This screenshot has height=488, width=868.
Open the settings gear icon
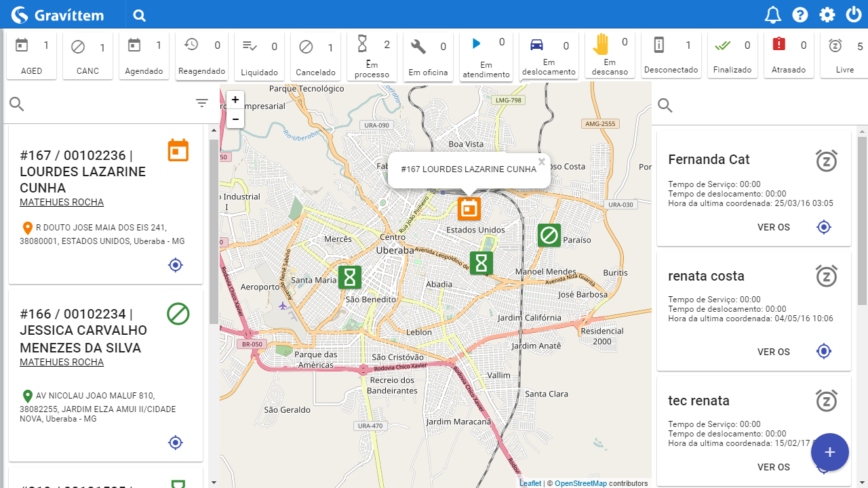point(827,15)
